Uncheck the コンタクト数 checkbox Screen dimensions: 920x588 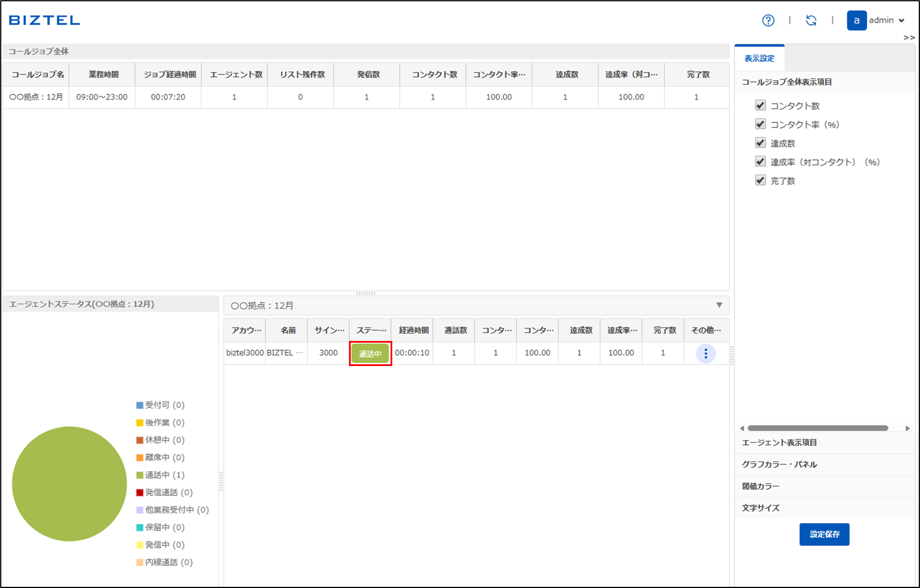tap(760, 105)
